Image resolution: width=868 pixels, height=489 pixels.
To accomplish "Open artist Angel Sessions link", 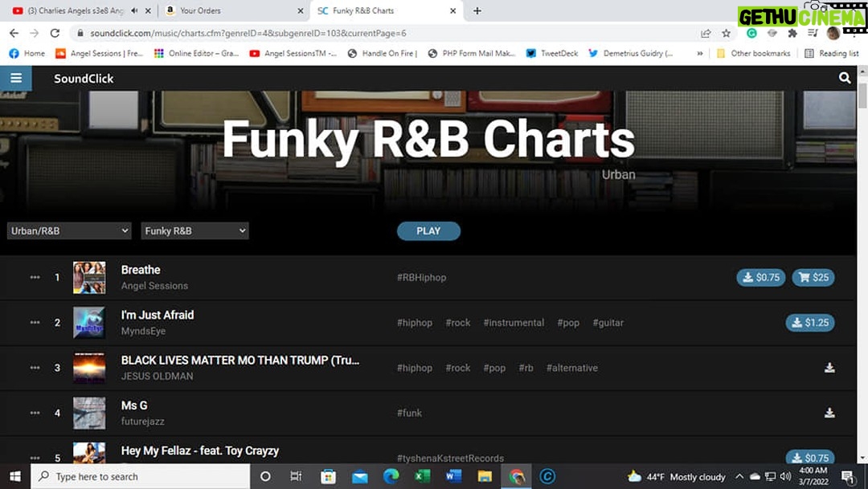I will point(154,285).
